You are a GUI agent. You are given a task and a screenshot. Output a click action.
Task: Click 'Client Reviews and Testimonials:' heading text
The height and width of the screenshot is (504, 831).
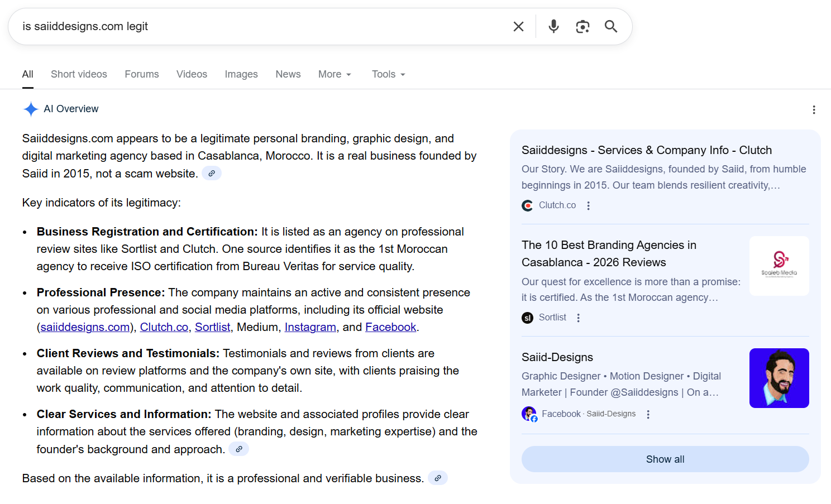click(128, 353)
